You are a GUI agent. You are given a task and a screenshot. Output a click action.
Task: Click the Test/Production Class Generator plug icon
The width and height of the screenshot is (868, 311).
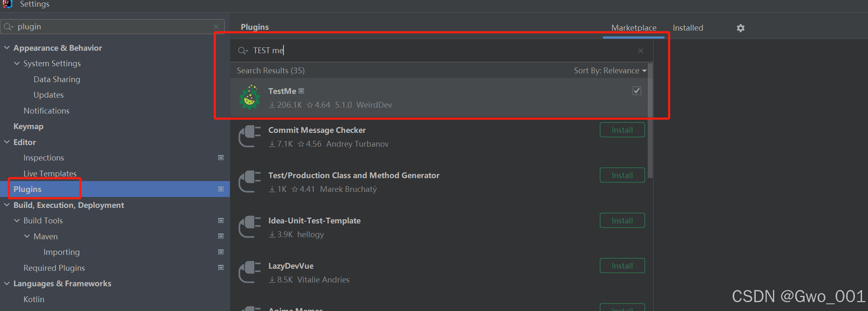tap(250, 182)
